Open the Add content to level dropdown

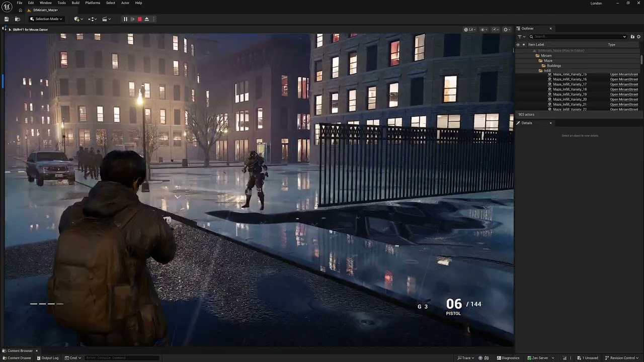click(78, 19)
